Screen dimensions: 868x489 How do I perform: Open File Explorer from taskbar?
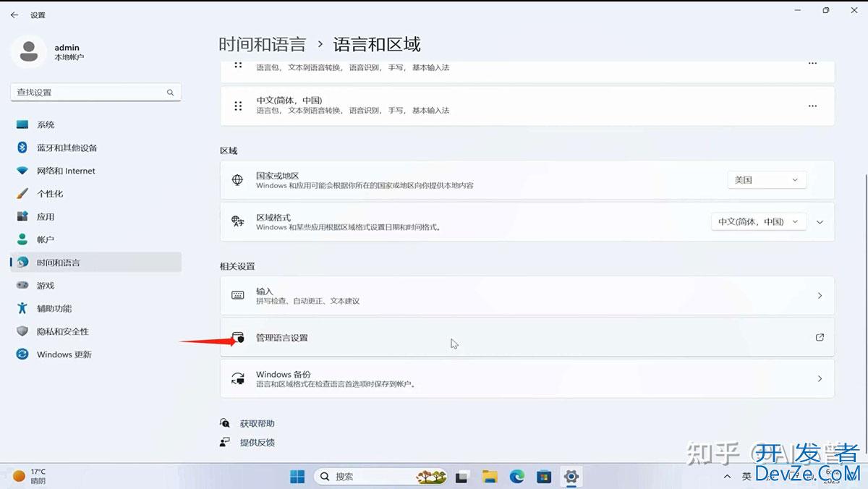pyautogui.click(x=490, y=477)
